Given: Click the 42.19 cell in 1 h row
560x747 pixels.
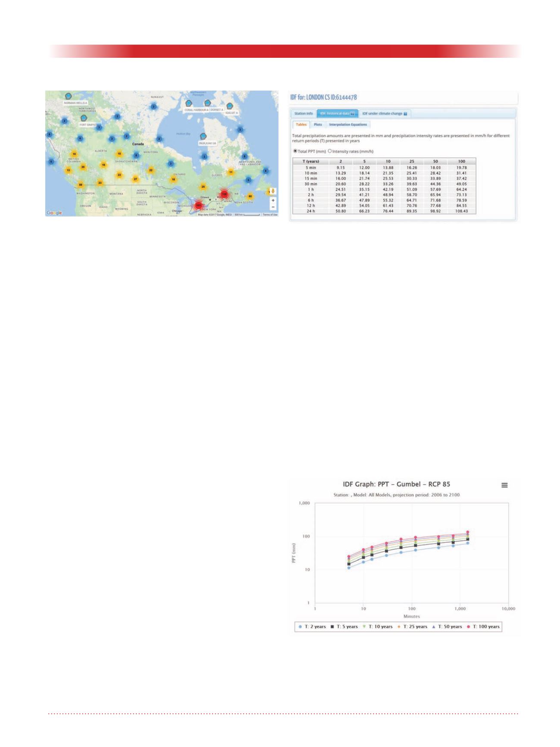Looking at the screenshot, I should point(388,189).
